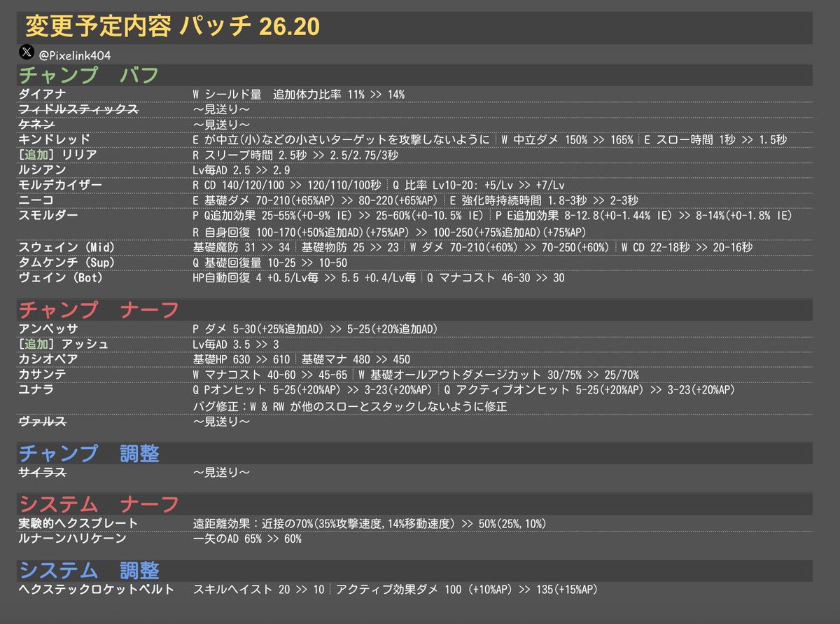Click ヴェイン's HP自動回復 change text
Viewport: 840px width, 624px height.
[x=304, y=278]
